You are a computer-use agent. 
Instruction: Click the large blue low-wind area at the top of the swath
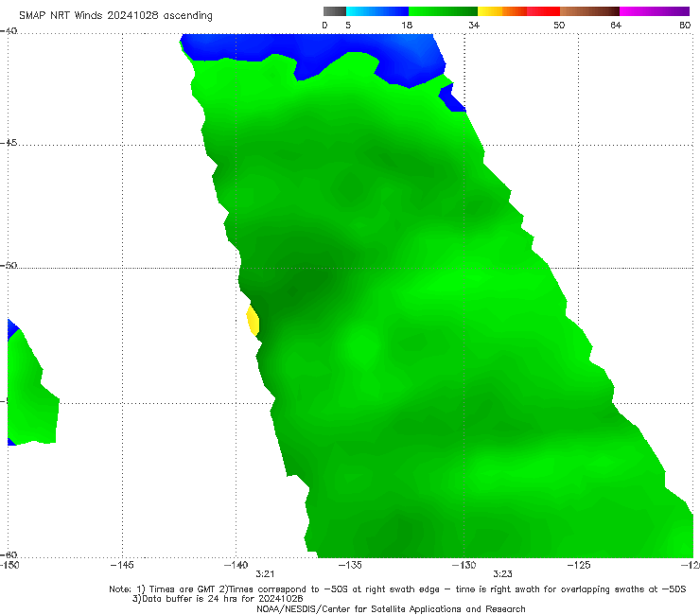(x=312, y=51)
